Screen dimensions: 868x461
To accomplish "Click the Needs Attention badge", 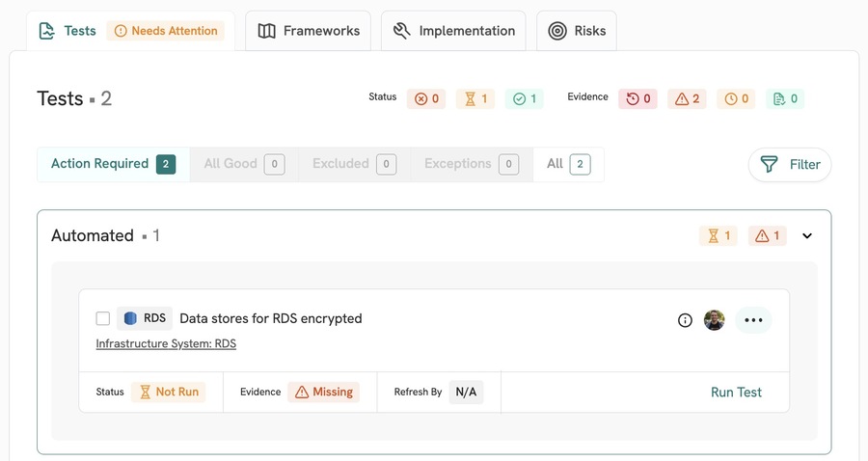I will (166, 31).
